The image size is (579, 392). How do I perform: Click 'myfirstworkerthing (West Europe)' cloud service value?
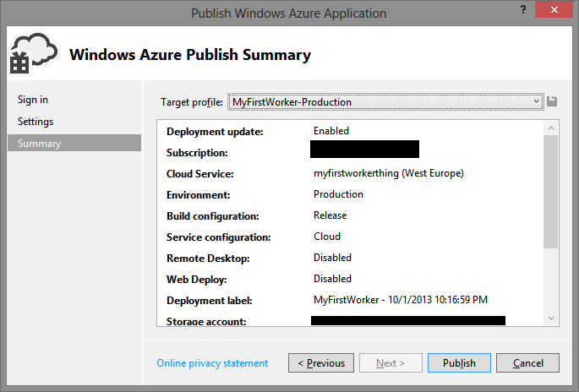[x=389, y=173]
